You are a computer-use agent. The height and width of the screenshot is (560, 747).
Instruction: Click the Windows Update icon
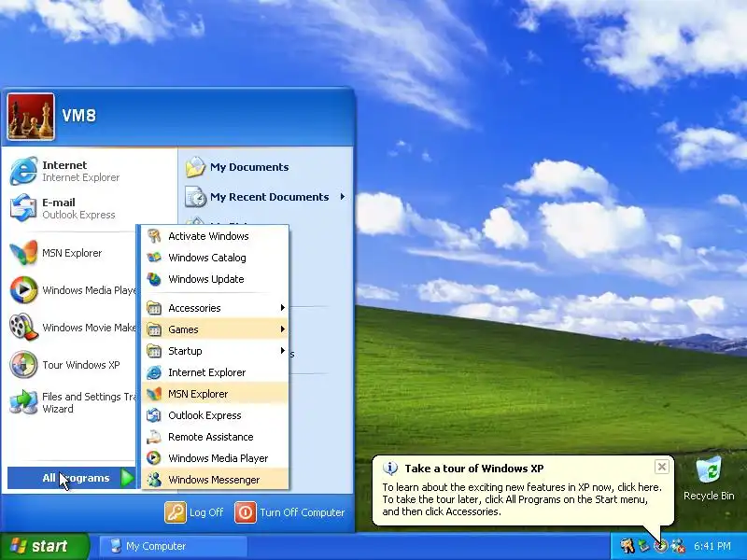click(x=154, y=279)
